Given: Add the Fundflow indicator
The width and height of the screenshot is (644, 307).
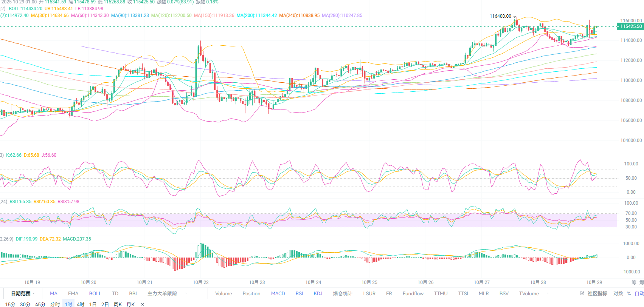Looking at the screenshot, I should pos(413,293).
